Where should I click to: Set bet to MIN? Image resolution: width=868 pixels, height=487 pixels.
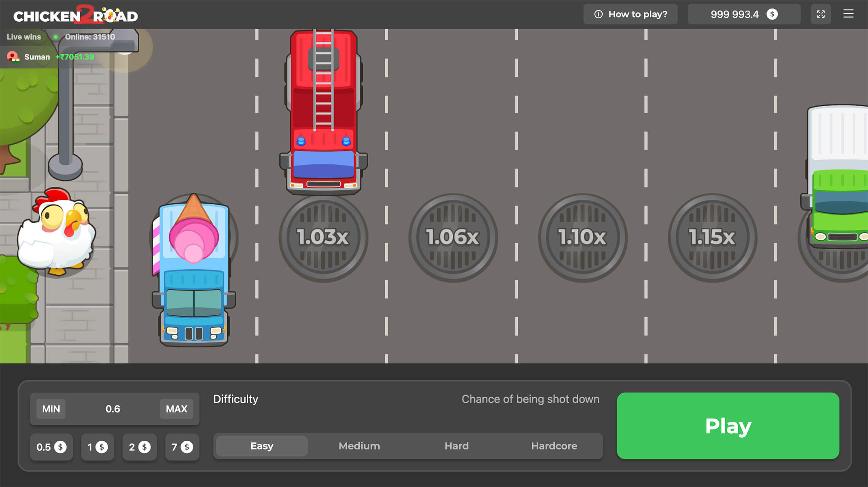tap(51, 409)
